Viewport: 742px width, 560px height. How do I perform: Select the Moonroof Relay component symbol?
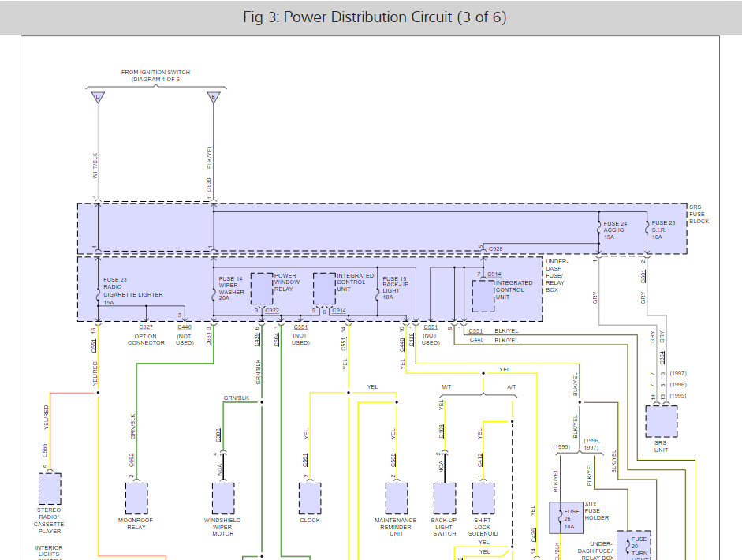pos(136,498)
